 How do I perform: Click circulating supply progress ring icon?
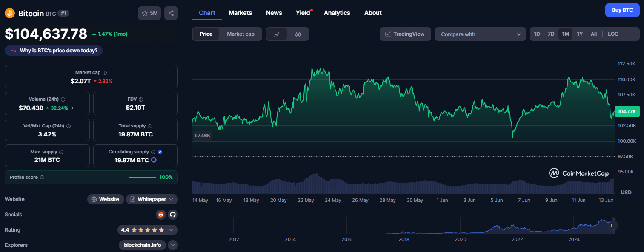tap(154, 160)
